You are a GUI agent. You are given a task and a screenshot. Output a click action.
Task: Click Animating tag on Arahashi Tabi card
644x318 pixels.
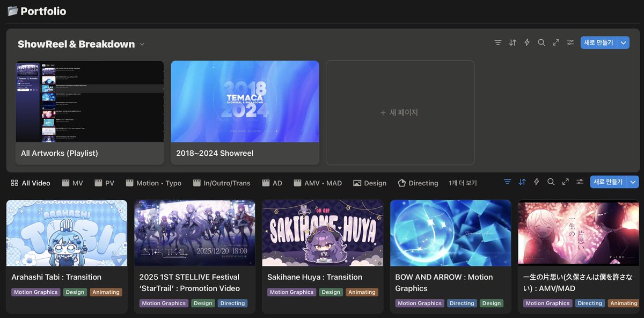pyautogui.click(x=106, y=292)
